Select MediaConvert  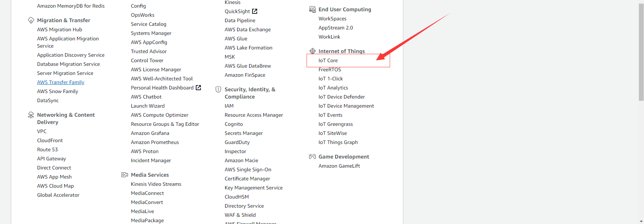tap(147, 202)
